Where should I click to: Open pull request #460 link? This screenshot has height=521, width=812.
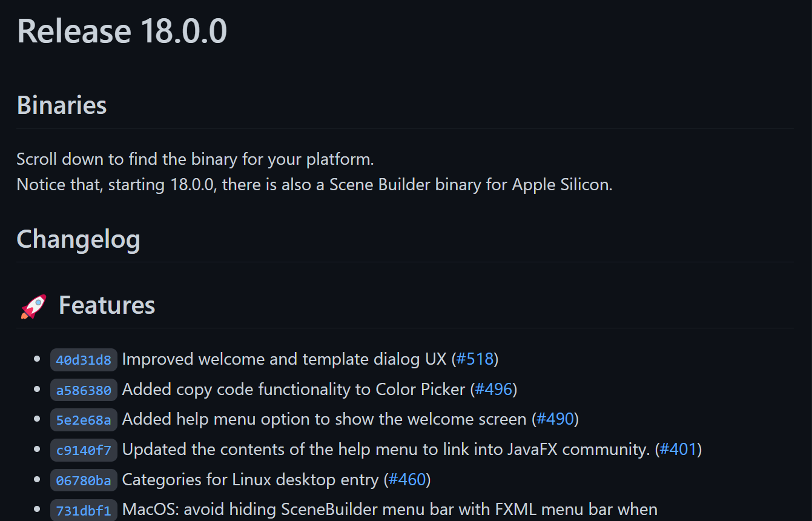coord(408,480)
